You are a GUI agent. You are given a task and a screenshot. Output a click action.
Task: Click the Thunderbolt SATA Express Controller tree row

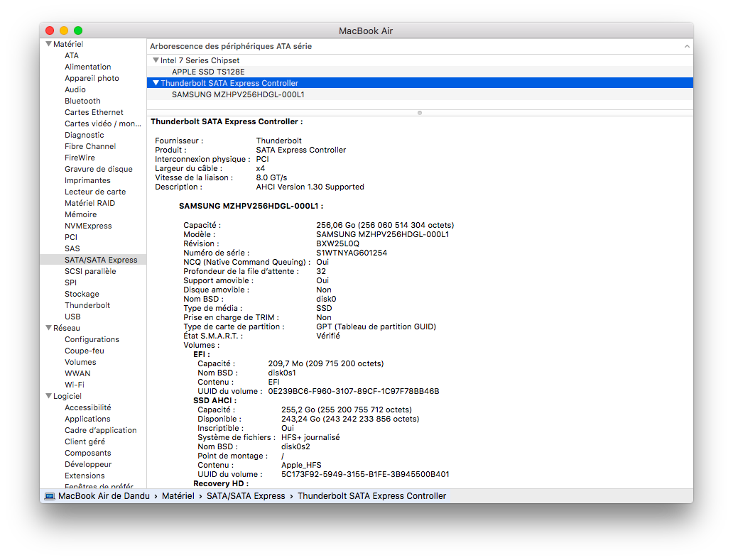tap(420, 83)
